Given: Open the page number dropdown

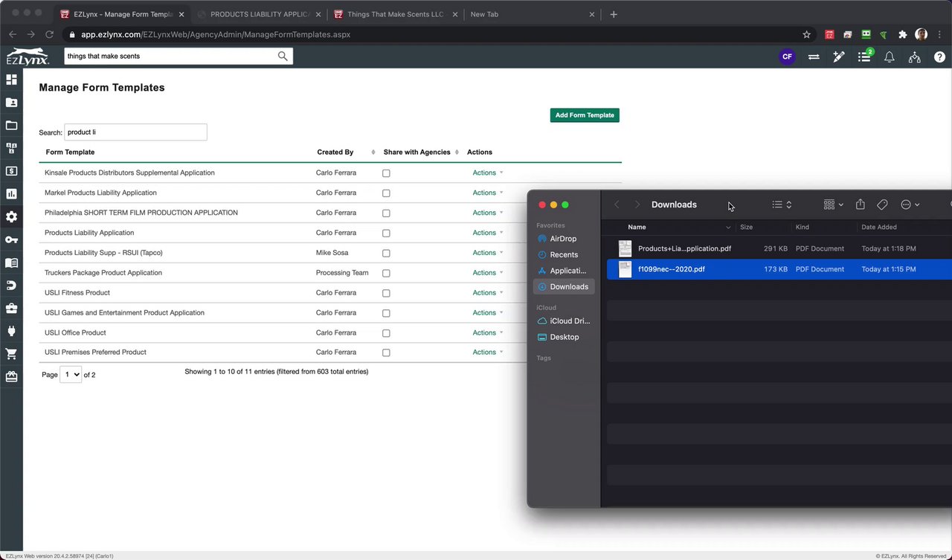Looking at the screenshot, I should (x=71, y=375).
